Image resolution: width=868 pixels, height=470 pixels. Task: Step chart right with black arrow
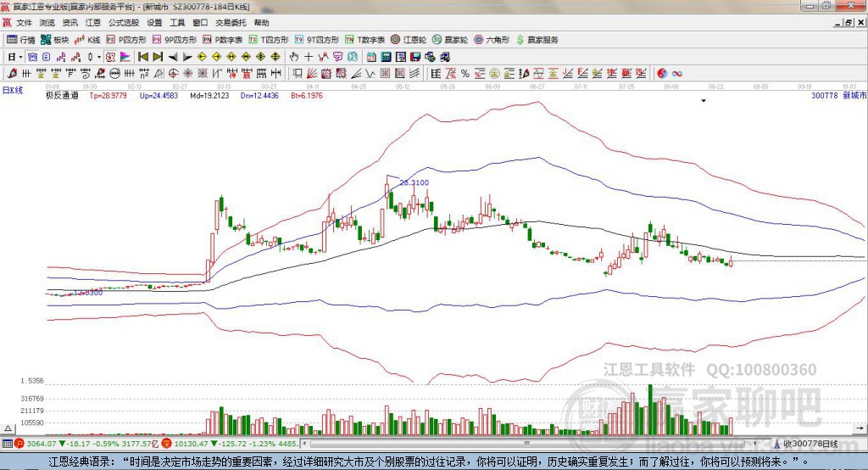[187, 57]
